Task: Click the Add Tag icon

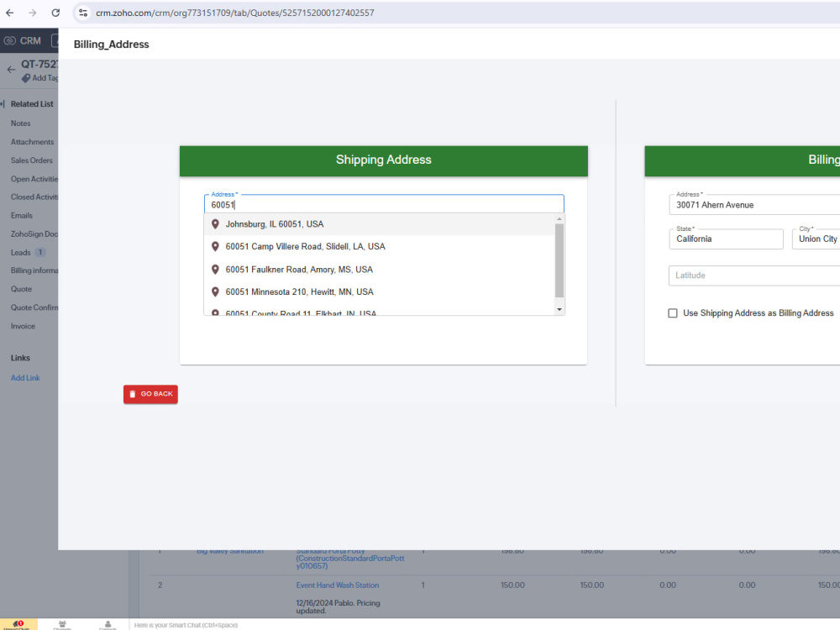Action: (x=26, y=78)
